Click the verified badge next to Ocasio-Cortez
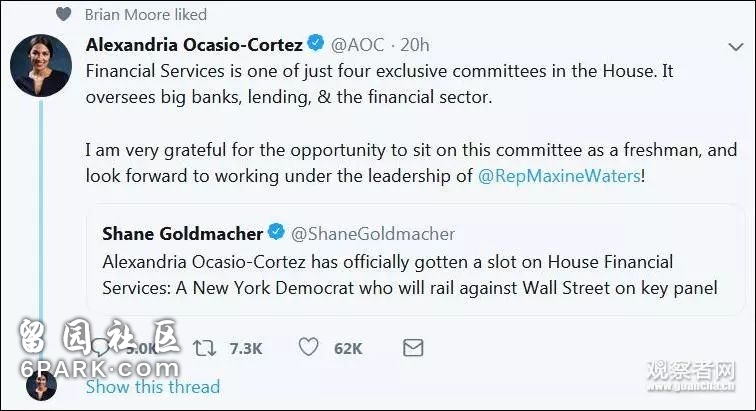Screen dimensions: 756x411 click(x=316, y=43)
